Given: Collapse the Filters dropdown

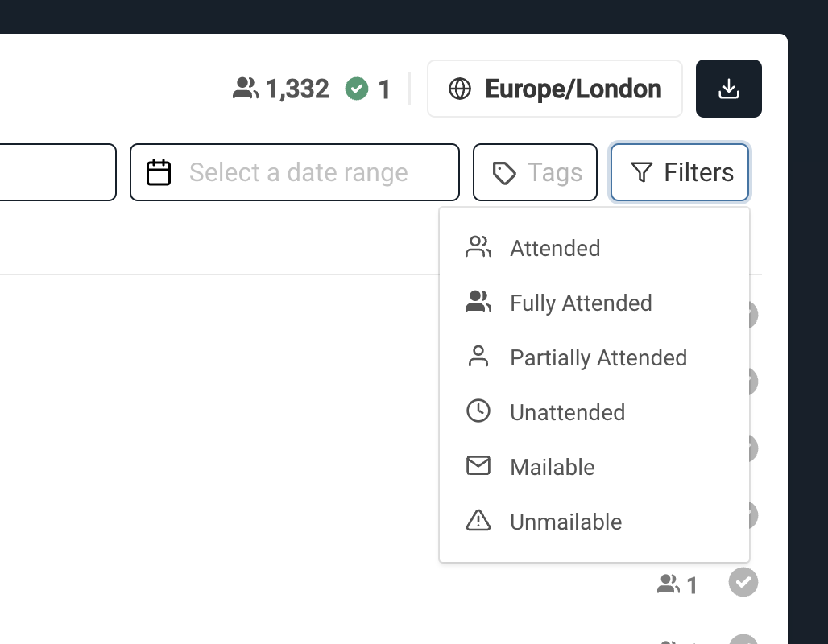Looking at the screenshot, I should [680, 172].
